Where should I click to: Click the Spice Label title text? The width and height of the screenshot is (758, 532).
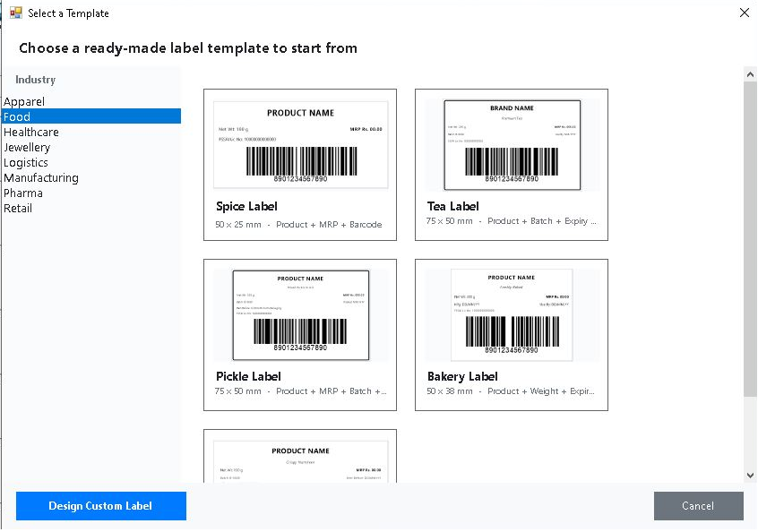[246, 206]
